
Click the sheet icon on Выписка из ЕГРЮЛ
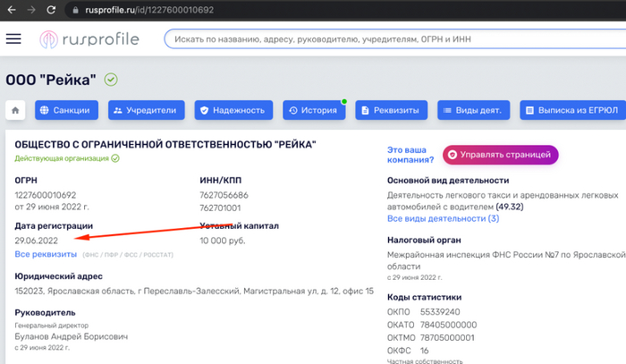529,110
